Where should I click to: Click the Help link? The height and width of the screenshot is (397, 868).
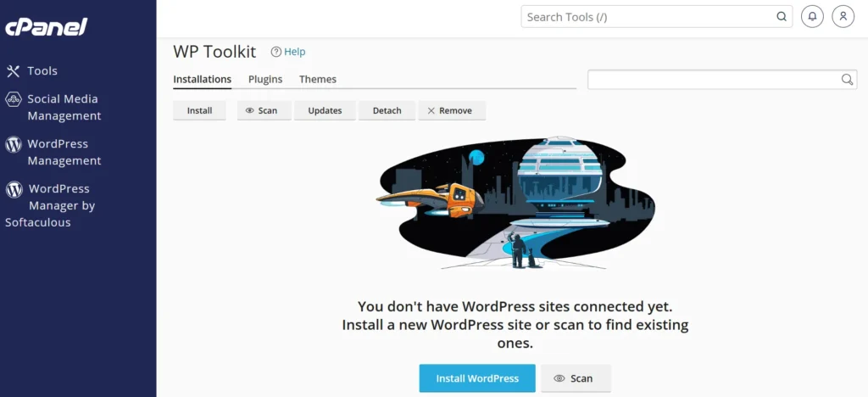(294, 52)
